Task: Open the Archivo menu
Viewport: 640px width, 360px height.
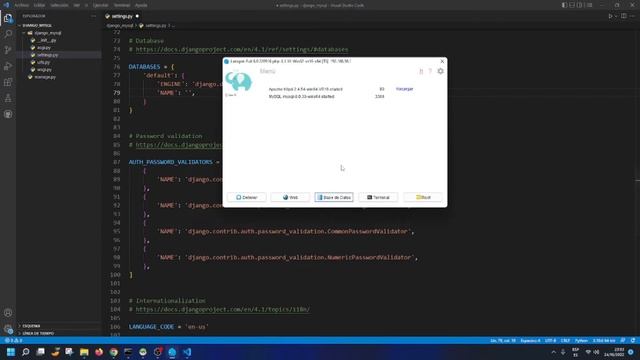Action: 21,5
